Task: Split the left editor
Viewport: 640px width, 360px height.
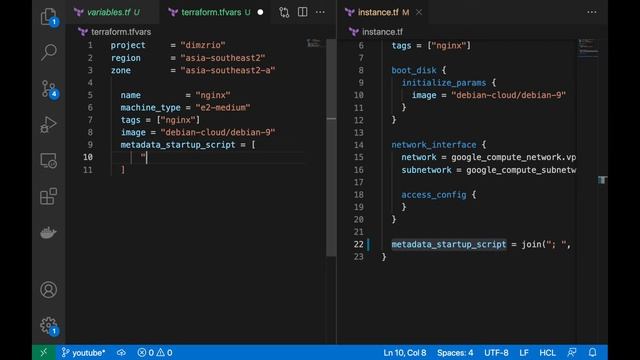Action: (x=302, y=12)
